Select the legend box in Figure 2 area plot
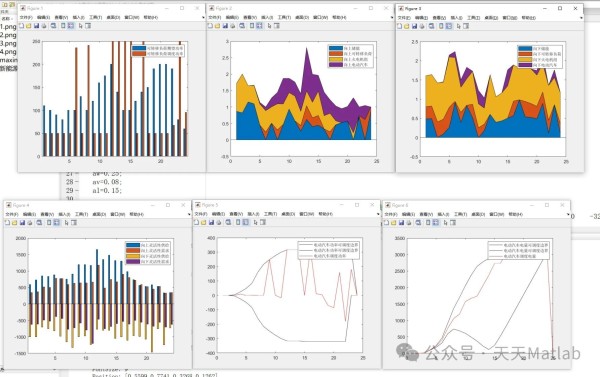This screenshot has height=377, width=600. tap(351, 56)
